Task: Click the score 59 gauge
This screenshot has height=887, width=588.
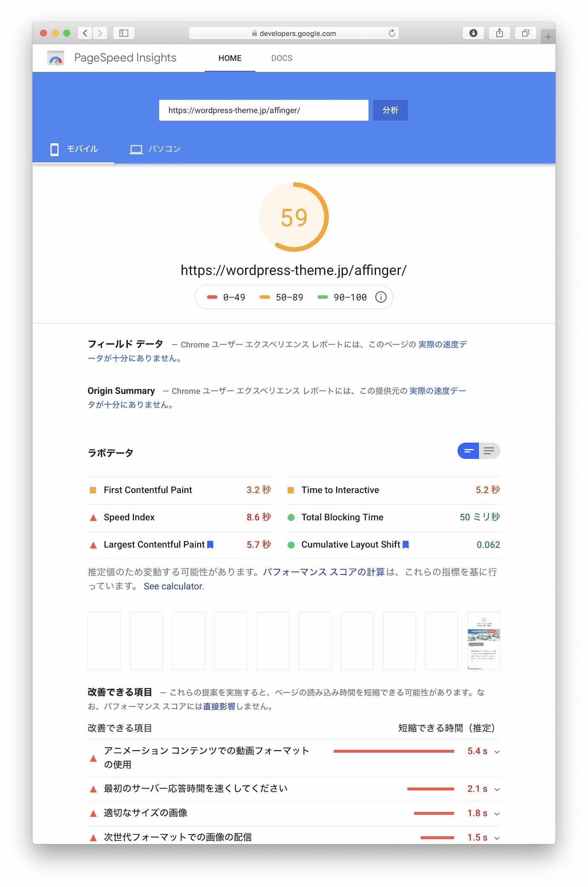Action: point(294,217)
